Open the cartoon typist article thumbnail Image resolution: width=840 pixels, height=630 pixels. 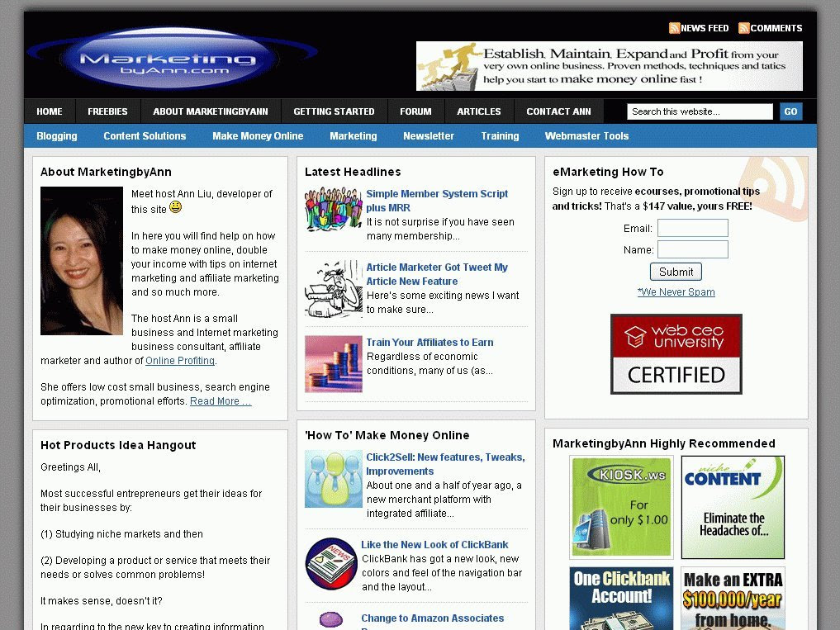333,289
